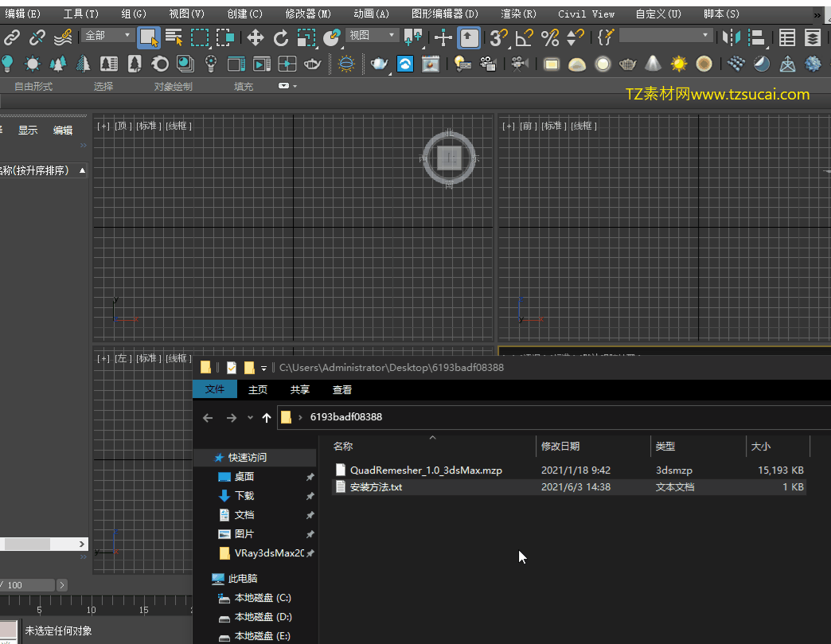Toggle Angle Snap

(524, 37)
